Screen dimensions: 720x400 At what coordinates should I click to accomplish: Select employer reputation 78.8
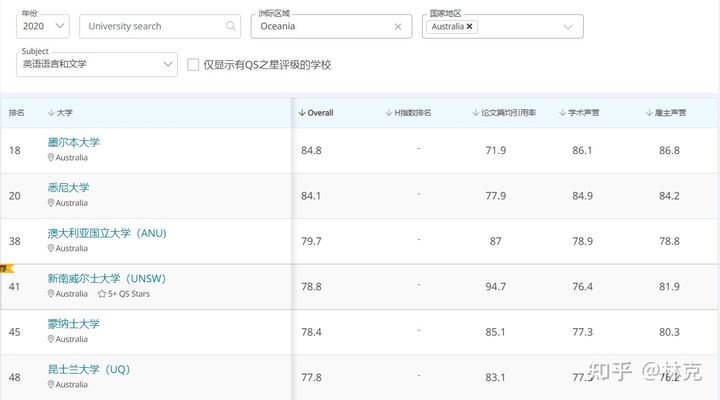coord(669,242)
